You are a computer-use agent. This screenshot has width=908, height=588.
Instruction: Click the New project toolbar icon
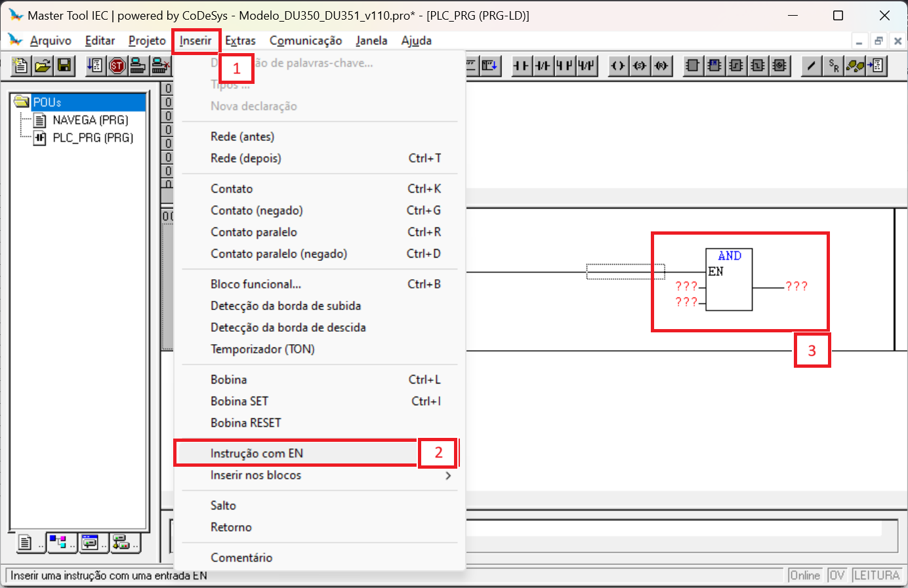[21, 66]
